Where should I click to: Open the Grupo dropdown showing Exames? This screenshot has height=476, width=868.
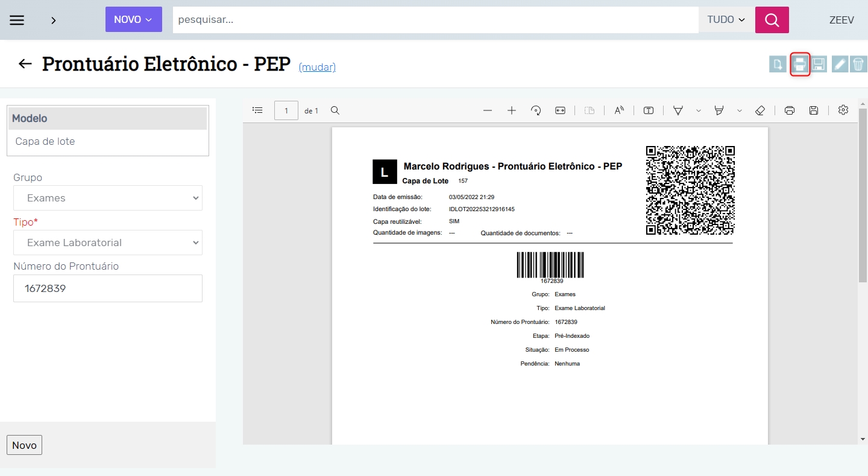click(x=108, y=198)
